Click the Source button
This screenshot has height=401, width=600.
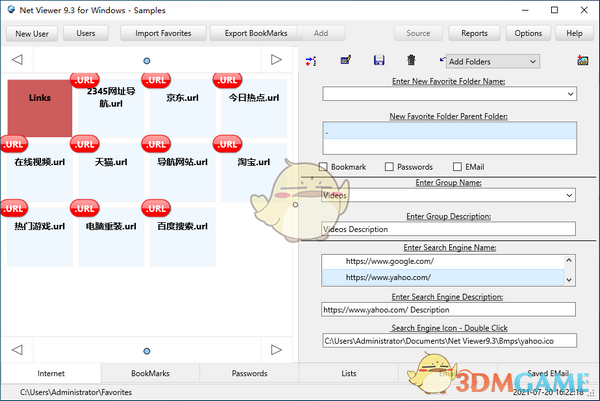(x=418, y=33)
